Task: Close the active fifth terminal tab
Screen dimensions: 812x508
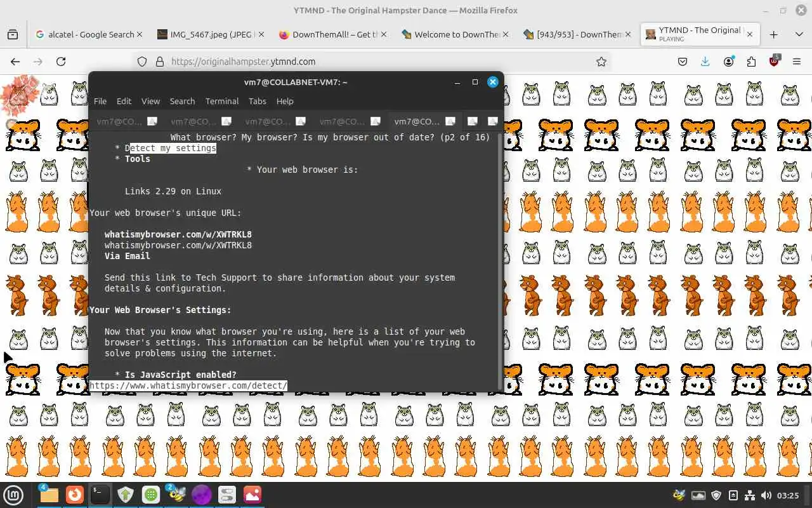Action: tap(450, 121)
